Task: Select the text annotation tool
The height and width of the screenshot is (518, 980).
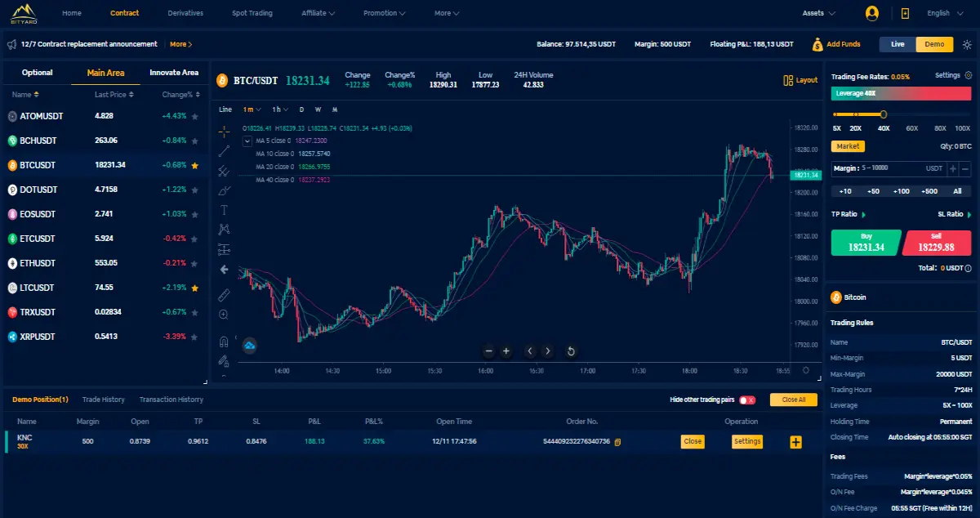Action: tap(224, 210)
